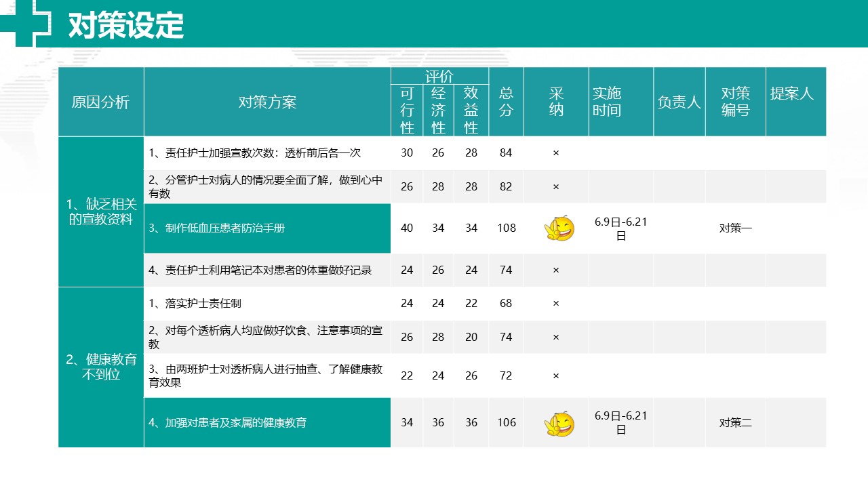Click the 效益性 column header
Viewport: 868px width, 488px height.
click(x=471, y=110)
